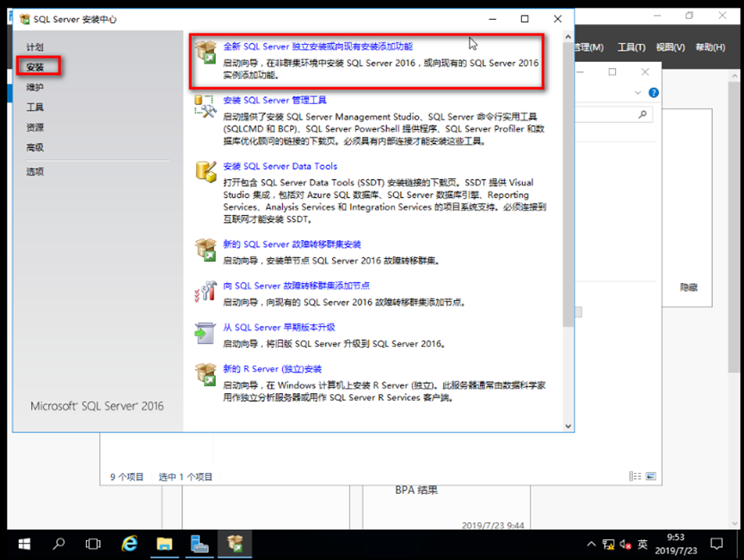Screen dimensions: 744x560
Task: Switch to the 维护 sidebar page
Action: coord(34,88)
